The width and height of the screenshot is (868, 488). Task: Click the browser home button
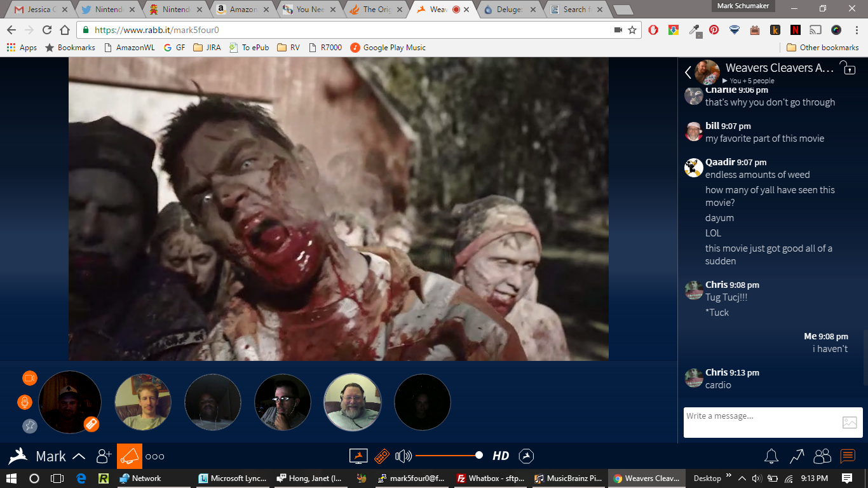point(64,30)
